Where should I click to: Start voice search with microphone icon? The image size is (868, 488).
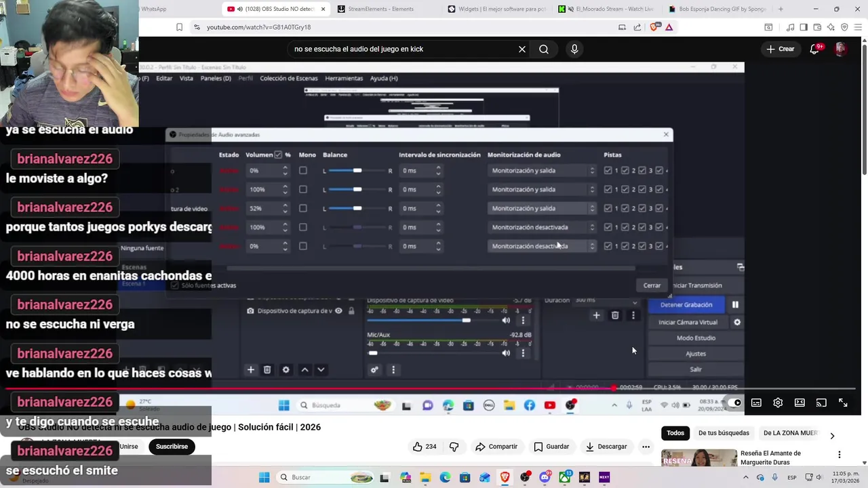click(574, 49)
